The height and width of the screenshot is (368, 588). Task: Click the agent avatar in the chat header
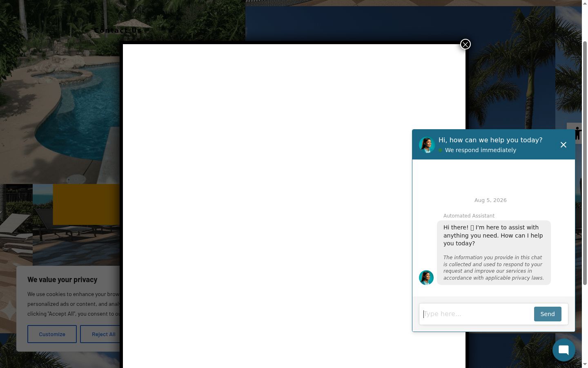pos(427,145)
